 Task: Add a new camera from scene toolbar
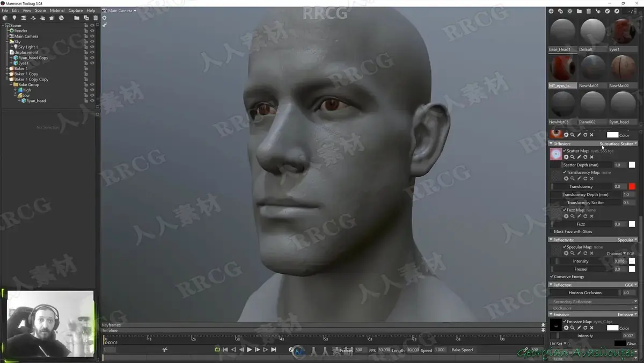pos(24,18)
